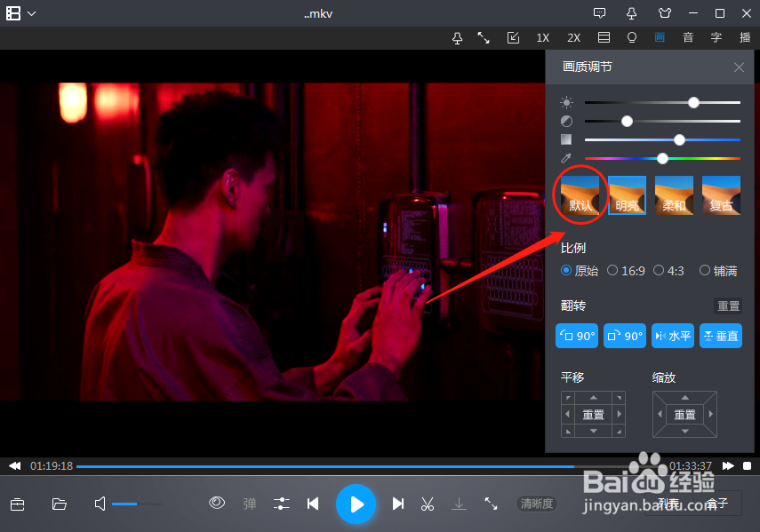Toggle the eye icon in bottom bar
Viewport: 760px width, 532px height.
point(217,503)
